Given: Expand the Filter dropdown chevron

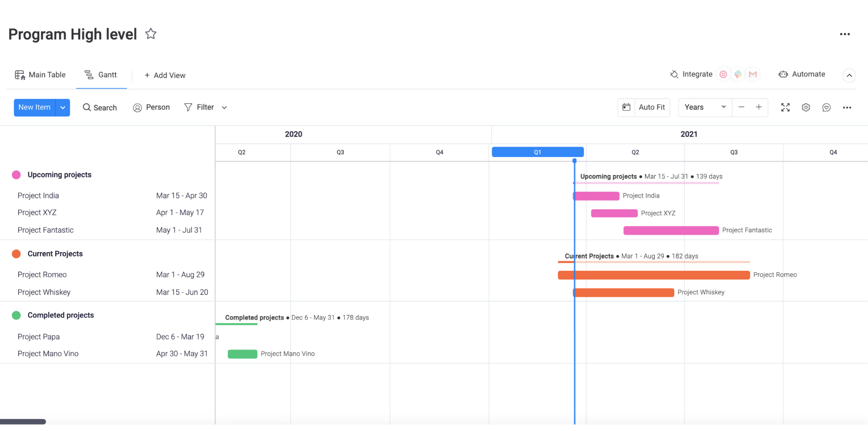Looking at the screenshot, I should pos(224,108).
